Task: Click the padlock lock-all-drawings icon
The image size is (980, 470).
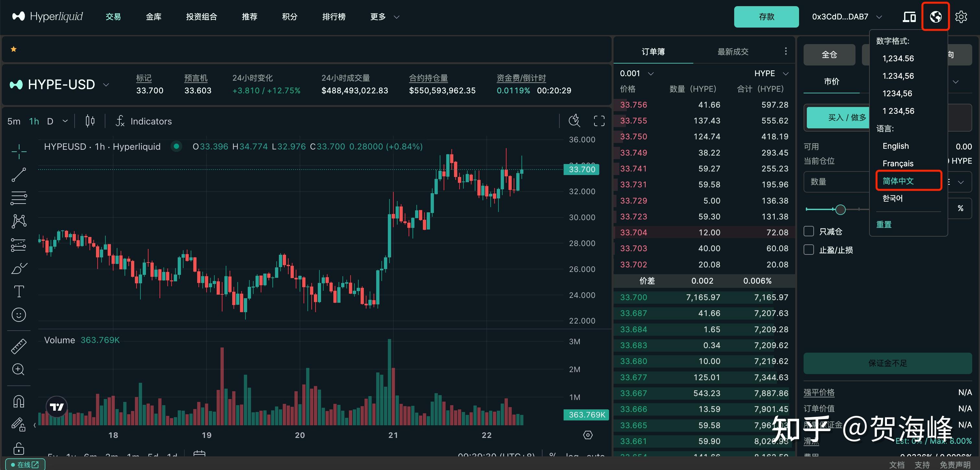Action: [x=18, y=448]
